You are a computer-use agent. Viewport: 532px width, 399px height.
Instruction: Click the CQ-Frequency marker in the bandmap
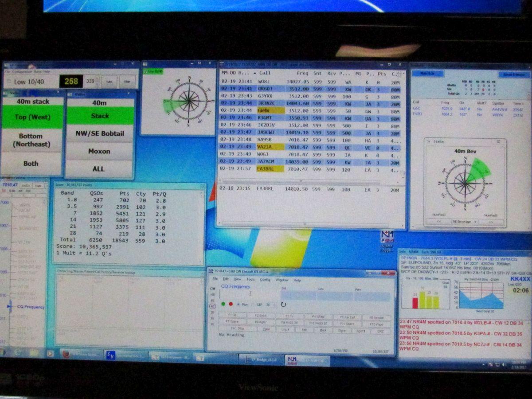tap(31, 307)
